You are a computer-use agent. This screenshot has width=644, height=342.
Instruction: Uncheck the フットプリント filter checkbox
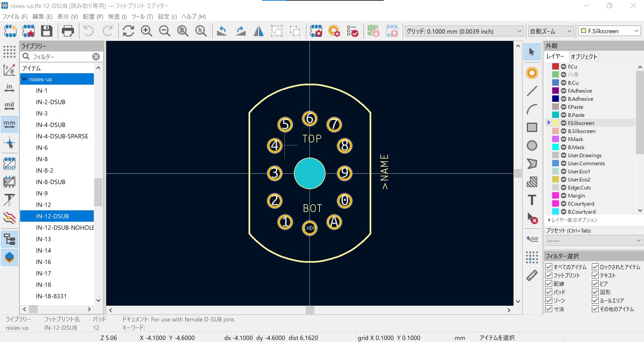click(549, 275)
